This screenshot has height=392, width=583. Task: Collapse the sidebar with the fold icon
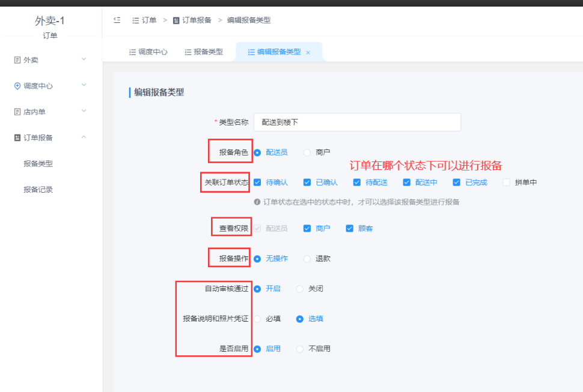click(117, 20)
